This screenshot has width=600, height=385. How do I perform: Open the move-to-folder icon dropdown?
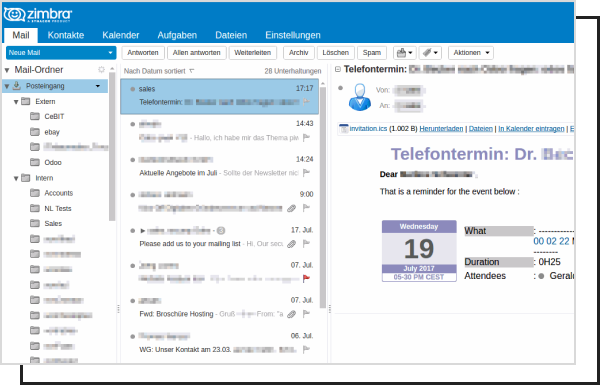point(404,53)
